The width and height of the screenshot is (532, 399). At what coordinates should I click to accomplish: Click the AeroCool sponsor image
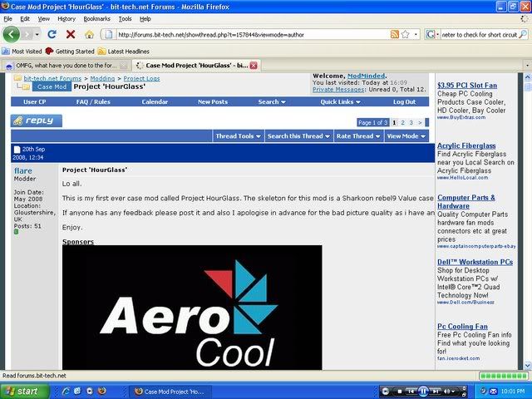tap(192, 308)
